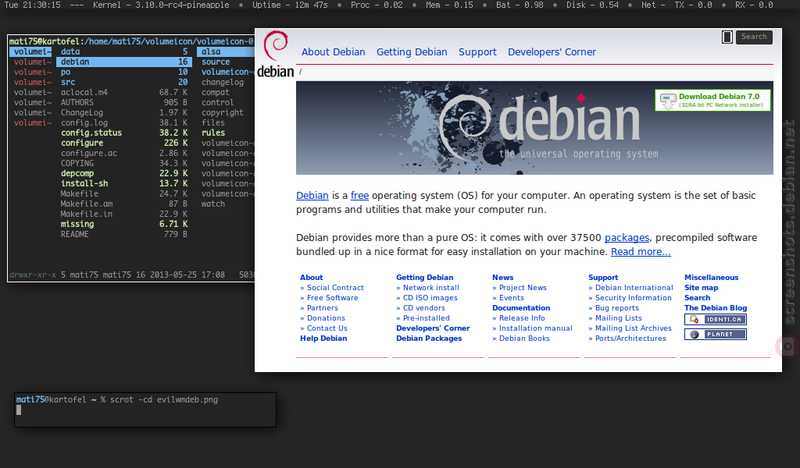Follow the 'free' link in the intro paragraph
The image size is (800, 468).
pos(360,195)
